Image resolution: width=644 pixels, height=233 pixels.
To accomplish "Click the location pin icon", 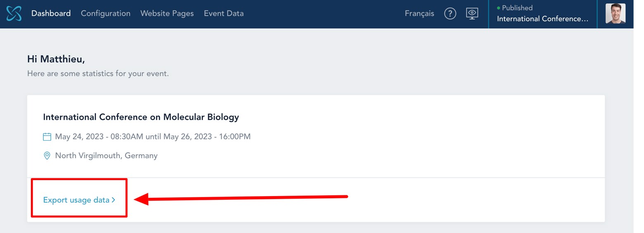I will 47,156.
